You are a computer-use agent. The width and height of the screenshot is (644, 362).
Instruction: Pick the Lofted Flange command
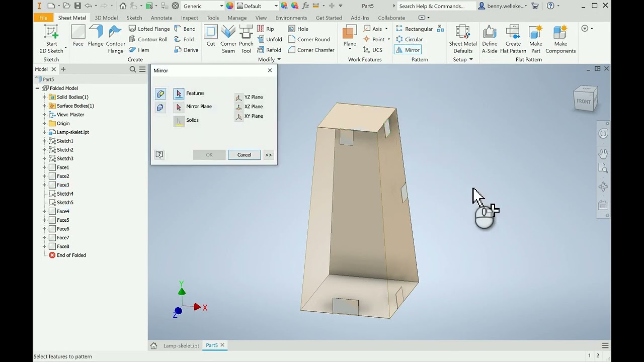pos(149,29)
